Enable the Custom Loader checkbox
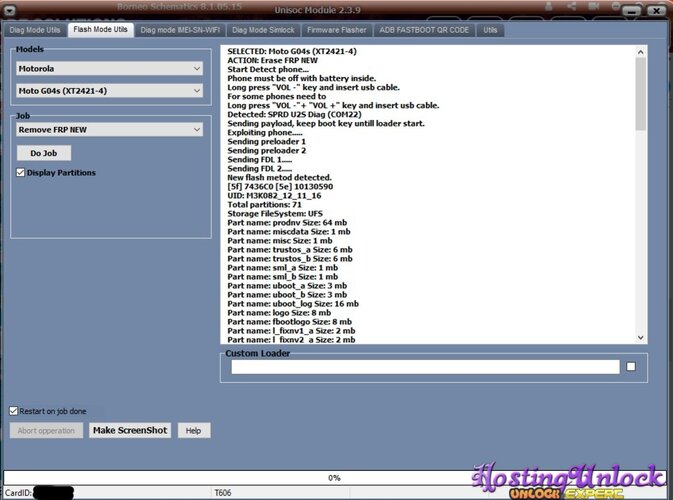The width and height of the screenshot is (673, 500). 631,367
